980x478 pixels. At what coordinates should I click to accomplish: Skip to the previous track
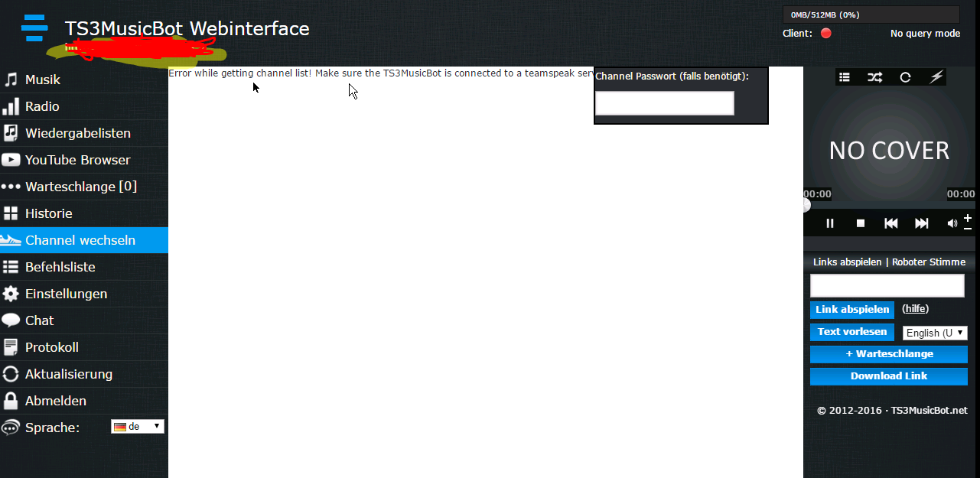click(891, 223)
